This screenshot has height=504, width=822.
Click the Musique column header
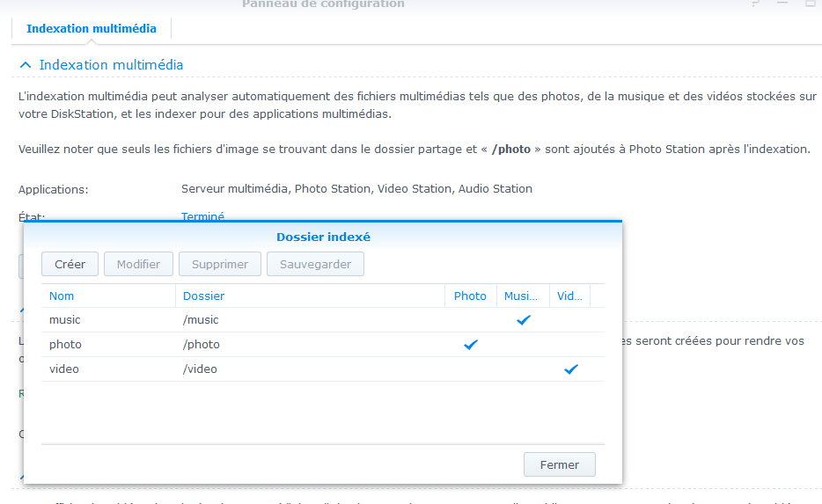(x=521, y=296)
